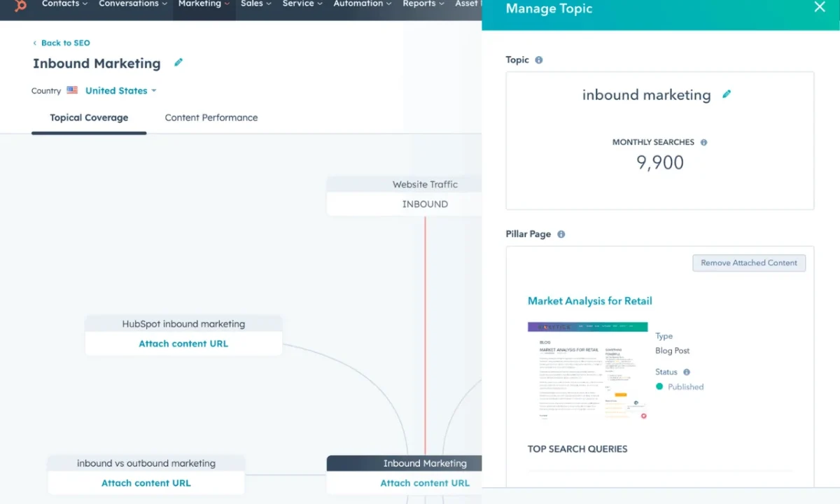
Task: Open Market Analysis for Retail link
Action: (589, 301)
